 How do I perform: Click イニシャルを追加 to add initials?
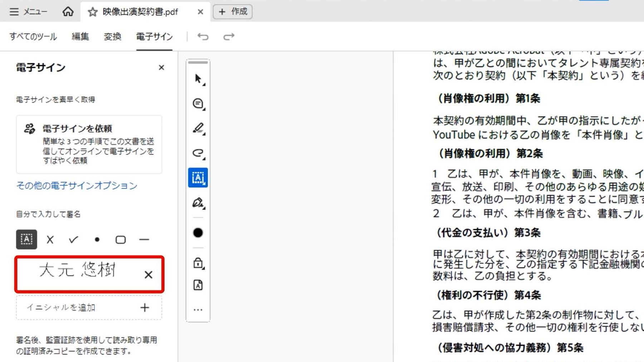point(89,308)
